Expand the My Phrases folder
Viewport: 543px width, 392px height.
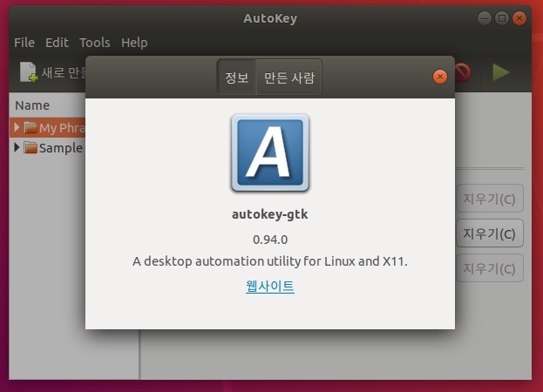click(x=17, y=127)
